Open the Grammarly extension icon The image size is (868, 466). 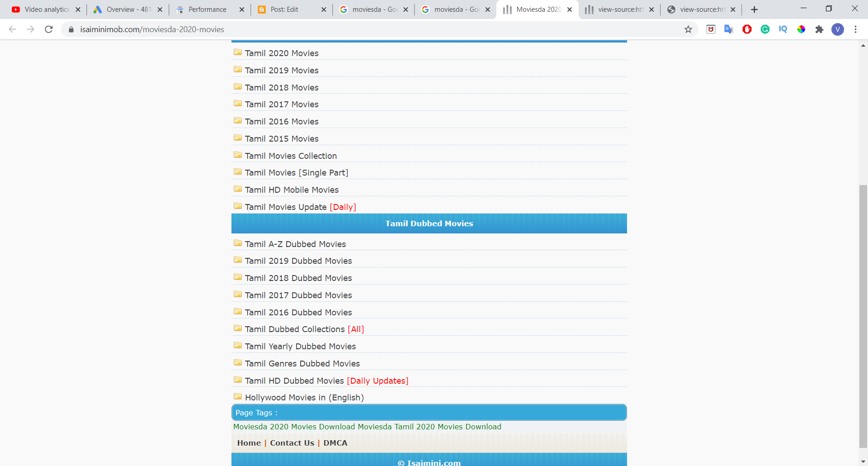765,29
